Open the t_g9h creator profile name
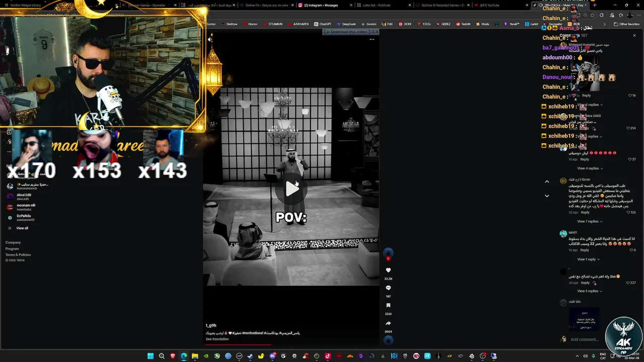The image size is (644, 362). (x=211, y=325)
